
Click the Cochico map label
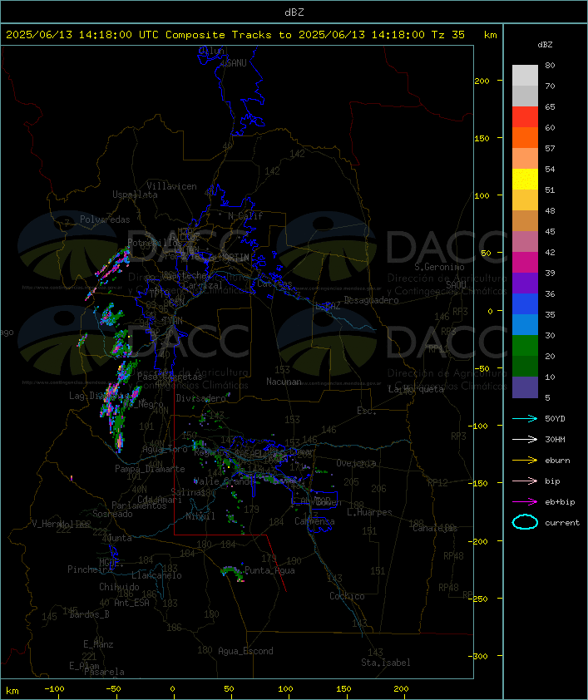click(347, 596)
